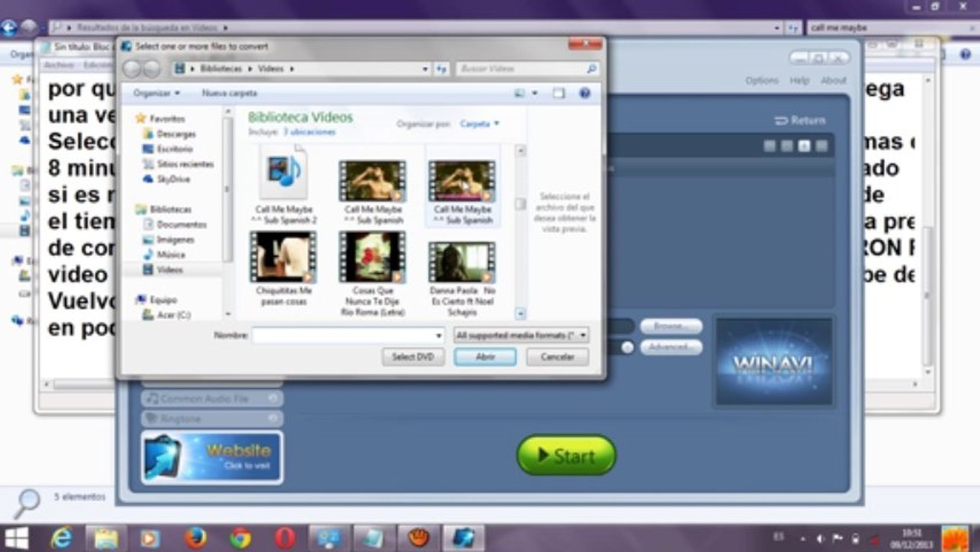Click the WINAVI preview thumbnail

774,362
